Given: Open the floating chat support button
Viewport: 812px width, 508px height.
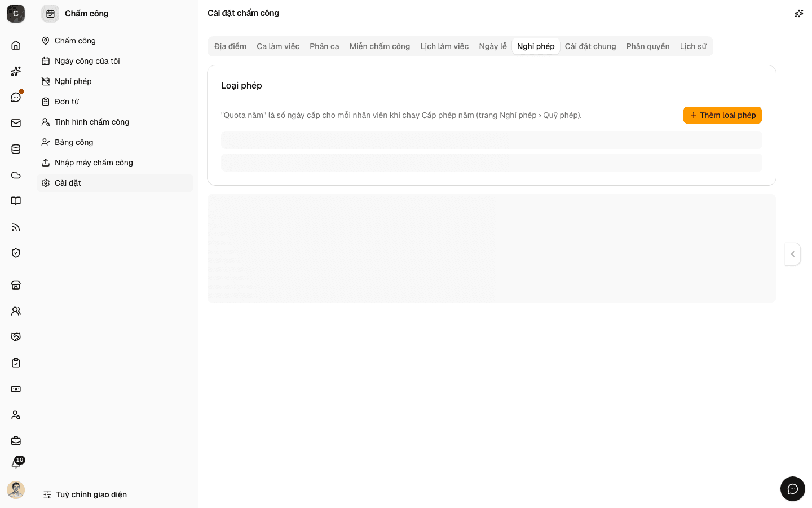Looking at the screenshot, I should tap(793, 489).
